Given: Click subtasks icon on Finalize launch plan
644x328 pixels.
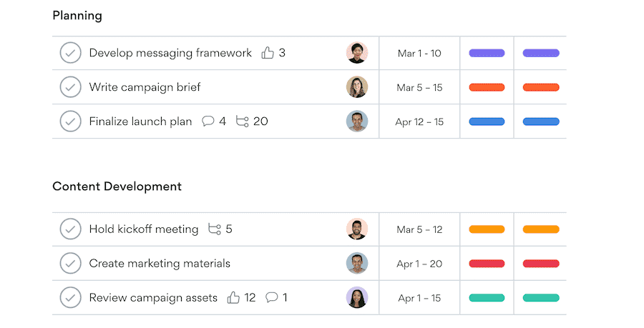Looking at the screenshot, I should [243, 121].
